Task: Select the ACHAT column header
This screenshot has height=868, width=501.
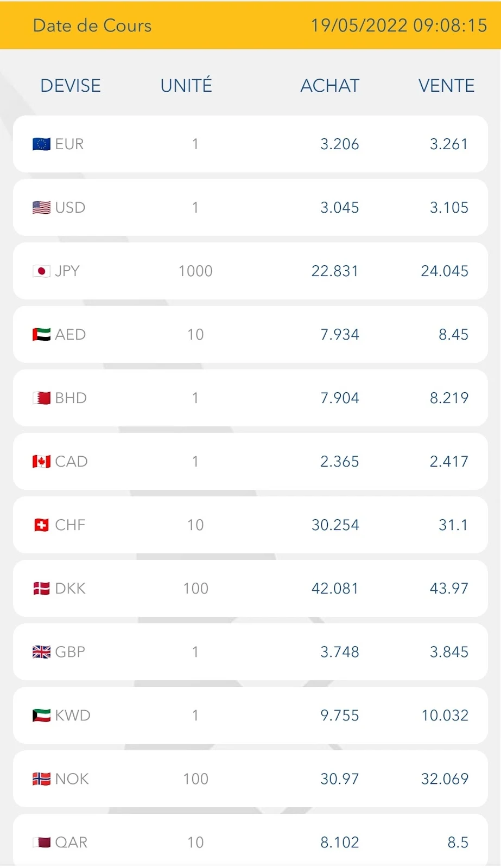Action: 330,86
